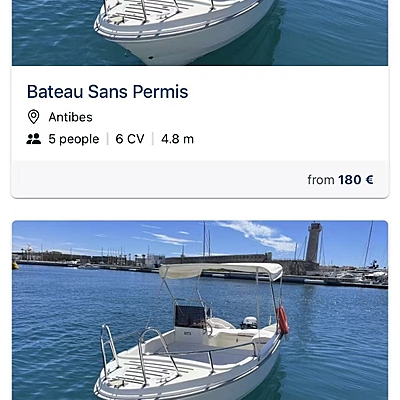Click the word from before the price

(321, 180)
